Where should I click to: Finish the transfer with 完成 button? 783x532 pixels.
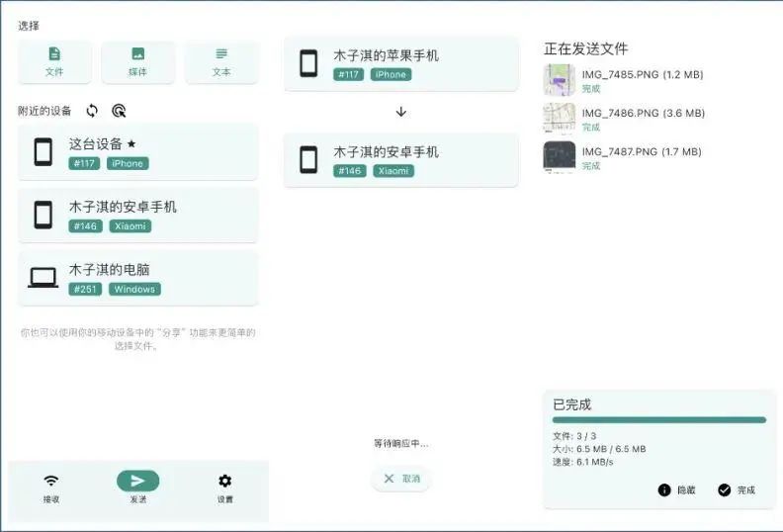click(x=737, y=490)
